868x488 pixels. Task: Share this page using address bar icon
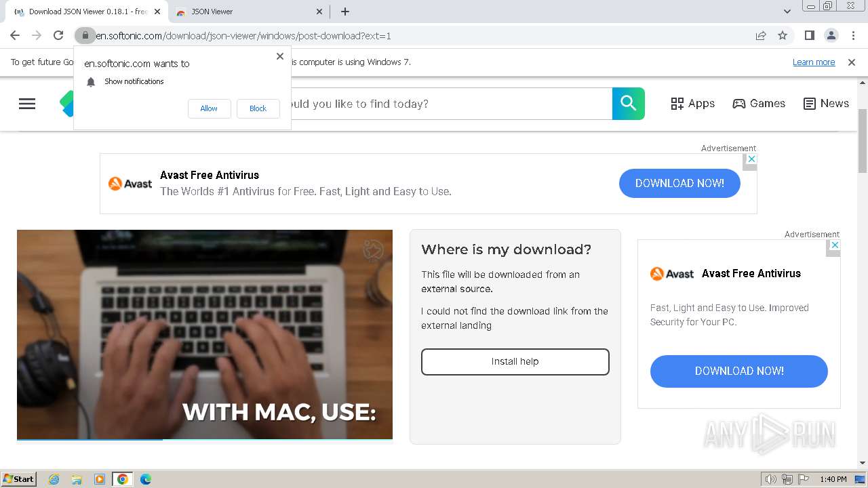[761, 35]
